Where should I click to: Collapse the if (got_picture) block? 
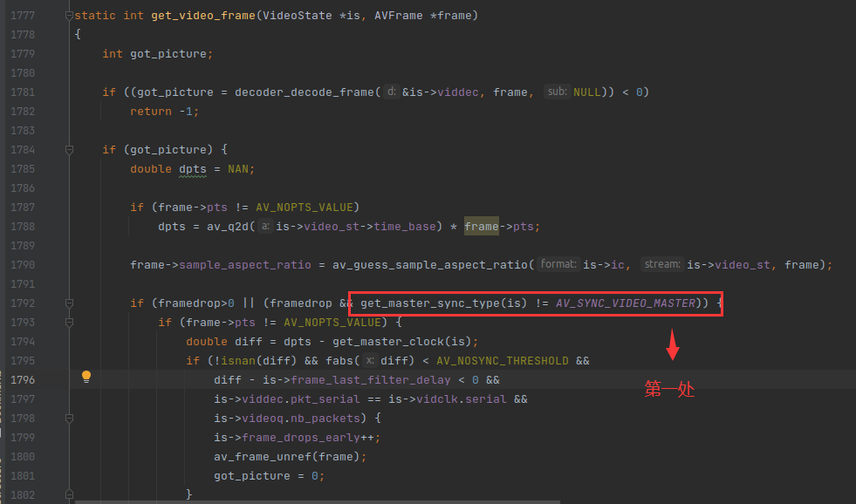tap(69, 150)
